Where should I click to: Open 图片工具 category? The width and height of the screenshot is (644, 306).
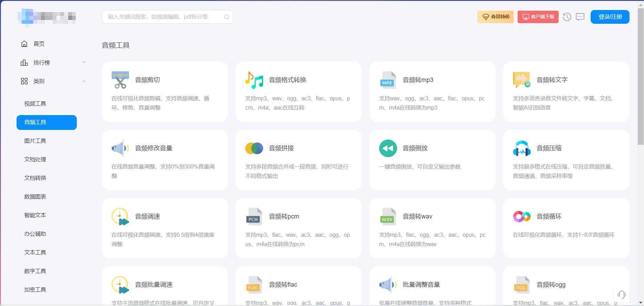click(35, 141)
